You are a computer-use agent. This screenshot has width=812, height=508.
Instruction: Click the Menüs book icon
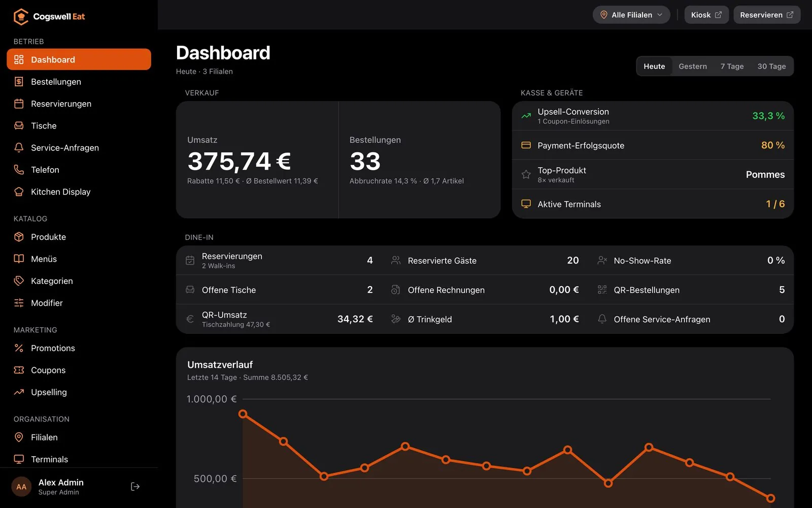pos(19,259)
